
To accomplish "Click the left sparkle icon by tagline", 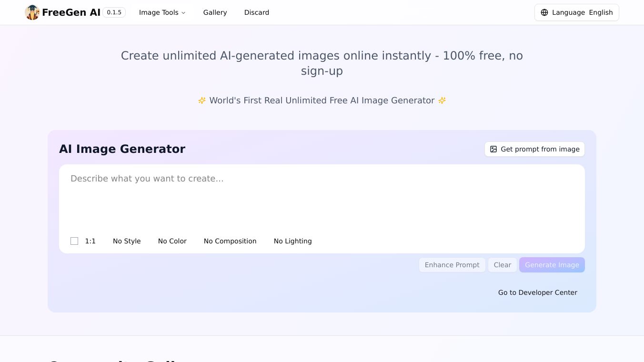I will tap(202, 101).
